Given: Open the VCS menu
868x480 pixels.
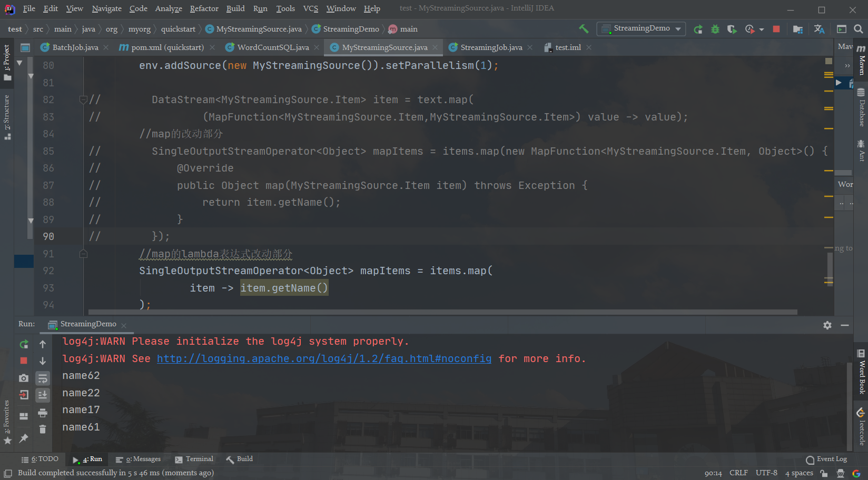Looking at the screenshot, I should [x=311, y=8].
